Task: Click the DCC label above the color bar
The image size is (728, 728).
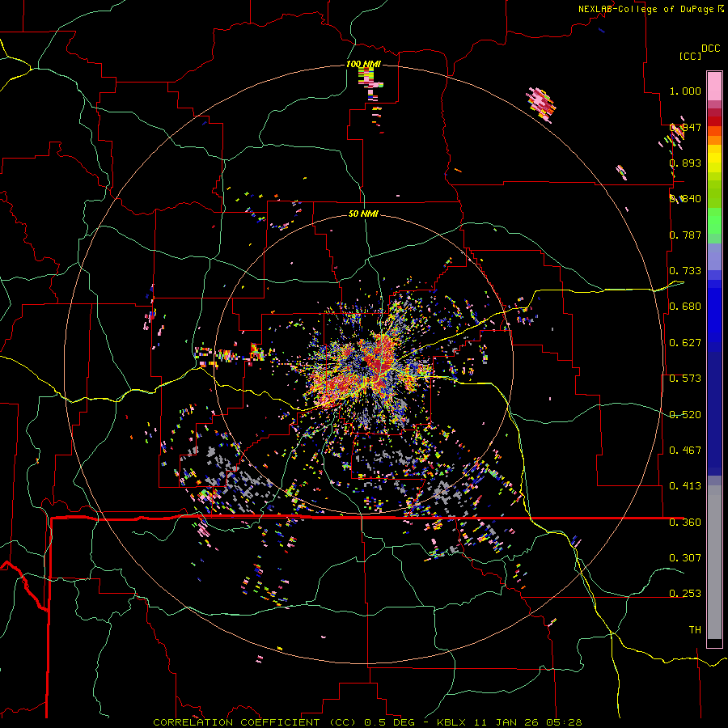Action: [710, 49]
